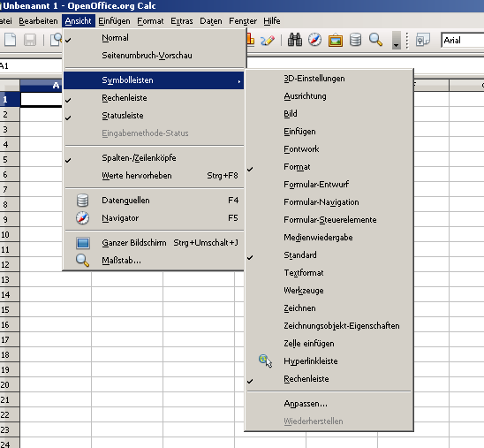Image resolution: width=484 pixels, height=448 pixels.
Task: Click the chart icon left of the pencil
Action: pyautogui.click(x=251, y=40)
